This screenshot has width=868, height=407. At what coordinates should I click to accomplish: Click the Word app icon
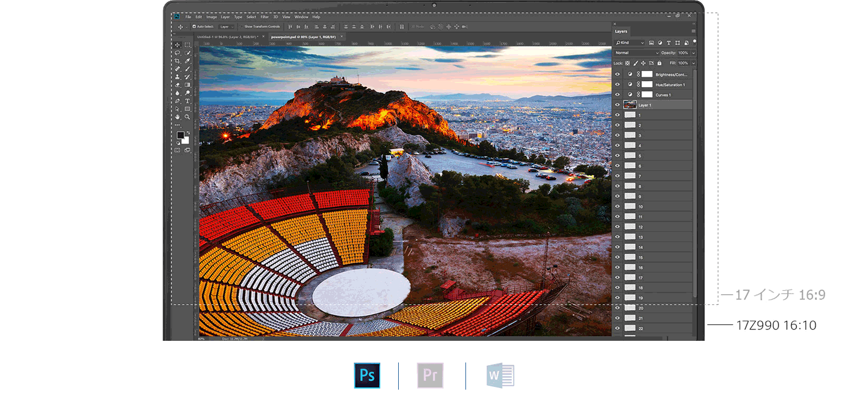(x=500, y=376)
